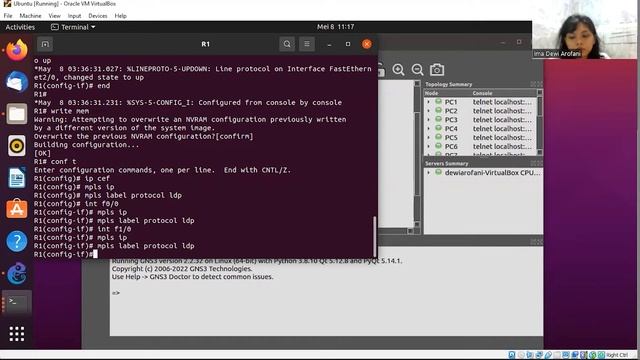Open the R1 terminal hamburger menu
The image size is (640, 360).
point(307,44)
